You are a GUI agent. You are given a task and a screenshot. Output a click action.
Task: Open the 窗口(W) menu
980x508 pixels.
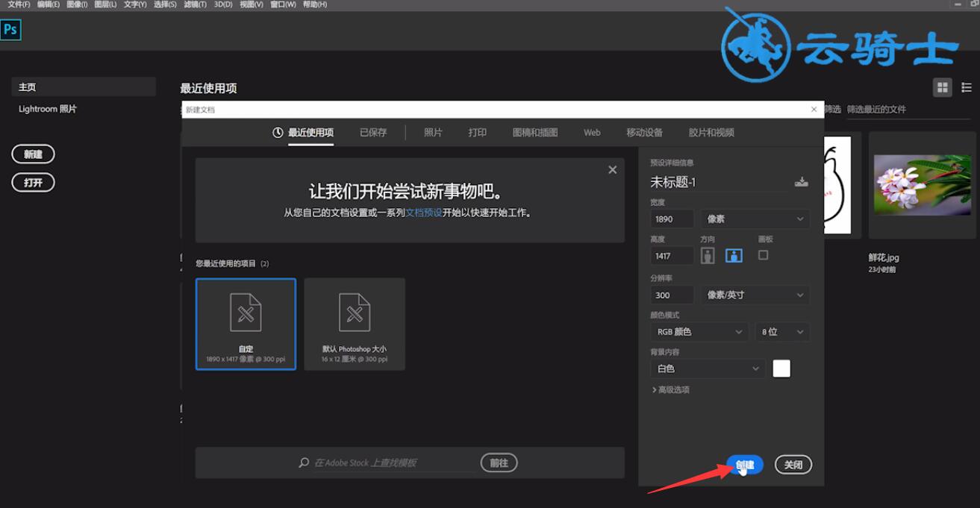coord(283,4)
